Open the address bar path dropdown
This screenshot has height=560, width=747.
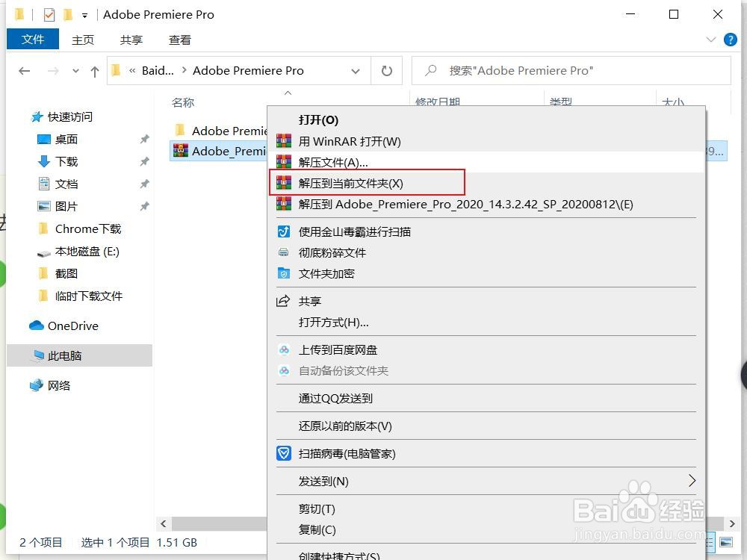356,70
